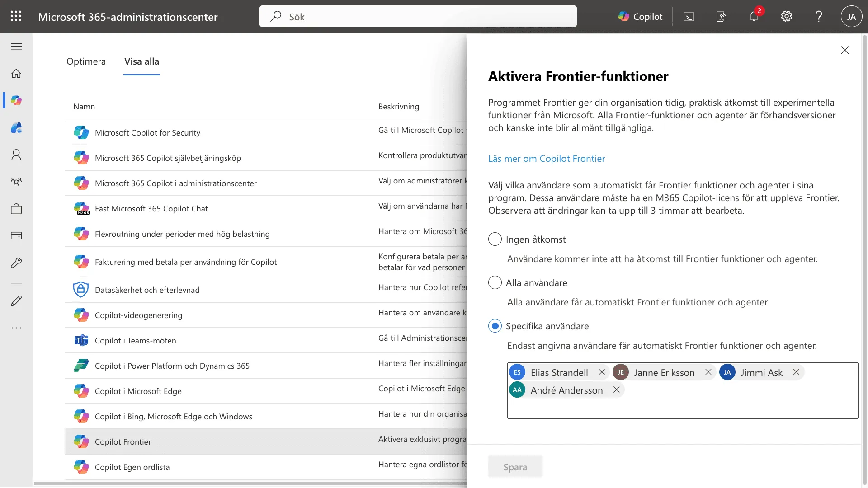Remove Elias Strandell from the user list

tap(602, 372)
